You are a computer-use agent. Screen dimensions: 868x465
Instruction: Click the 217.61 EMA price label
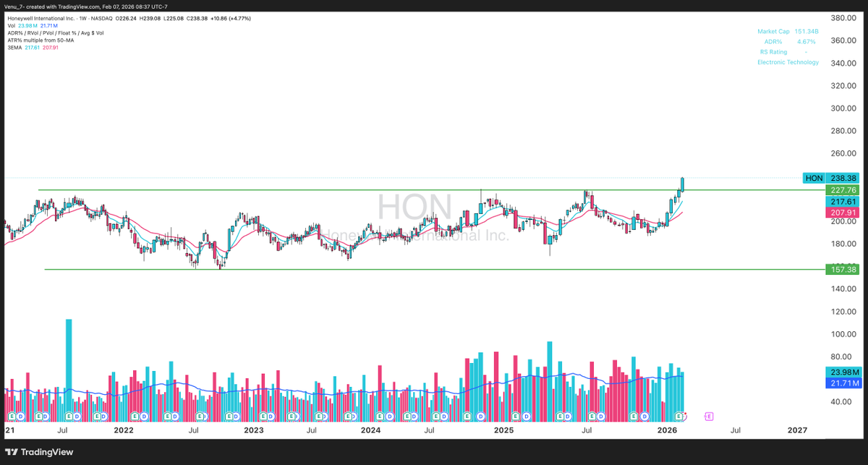point(843,202)
